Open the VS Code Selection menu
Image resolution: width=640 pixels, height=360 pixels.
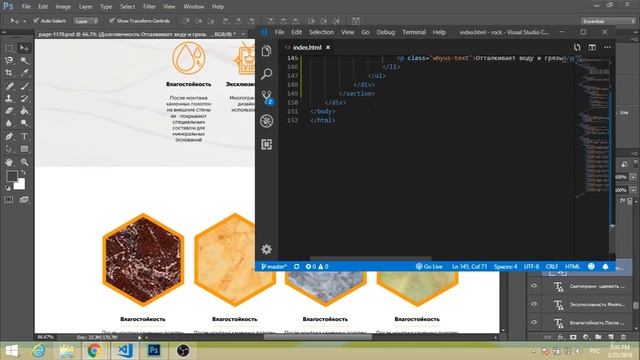[x=321, y=32]
